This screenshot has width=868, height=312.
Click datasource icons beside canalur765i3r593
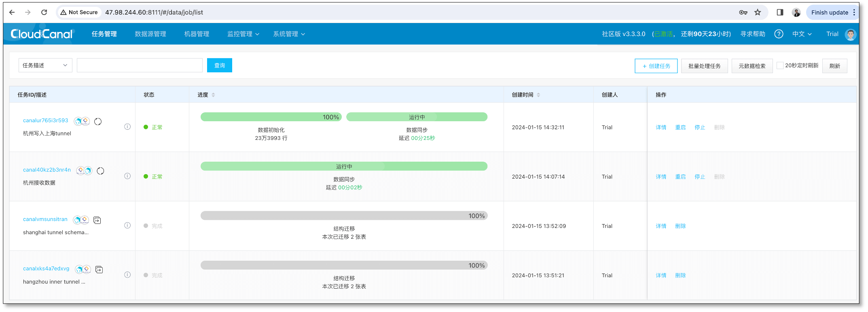[x=82, y=121]
